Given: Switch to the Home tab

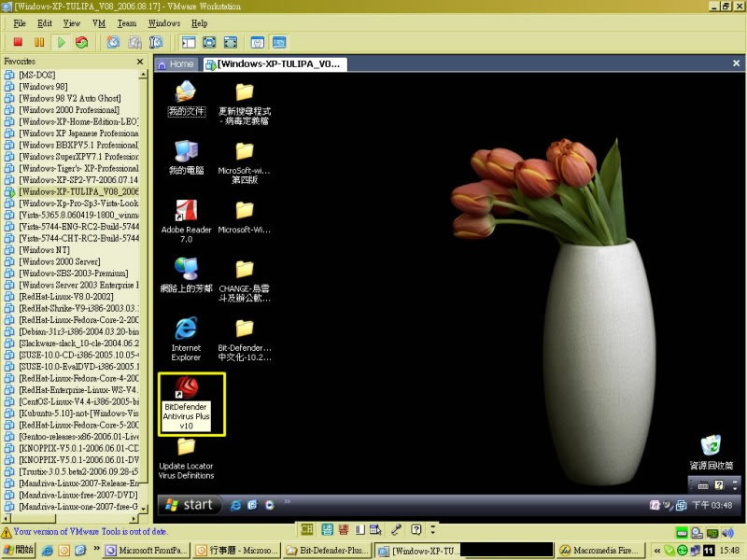Looking at the screenshot, I should pos(176,64).
